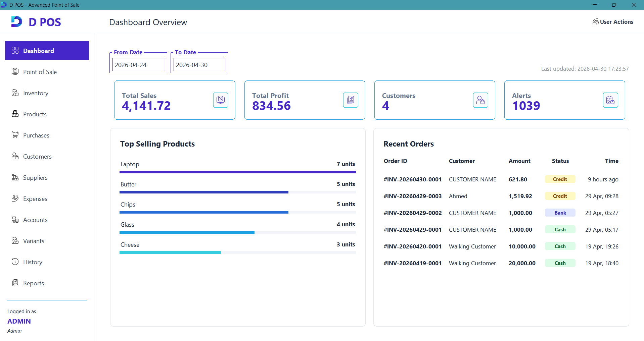Click the To Date input field
The width and height of the screenshot is (644, 341).
pos(199,65)
